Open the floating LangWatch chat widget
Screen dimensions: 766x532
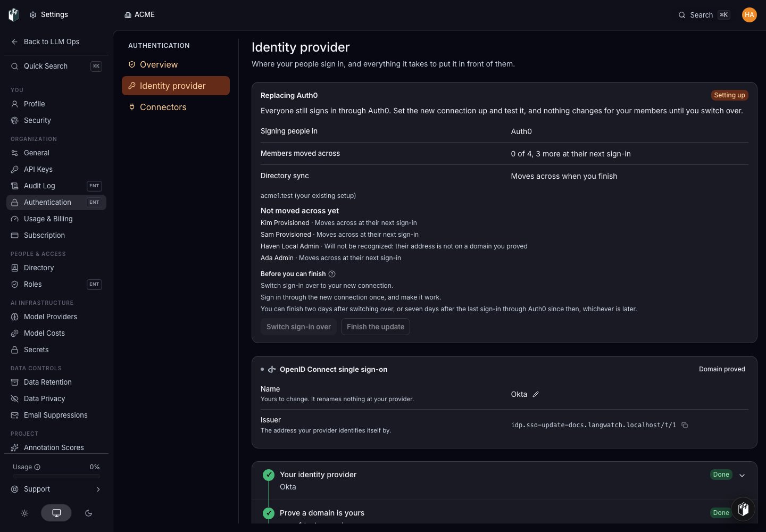pos(743,509)
